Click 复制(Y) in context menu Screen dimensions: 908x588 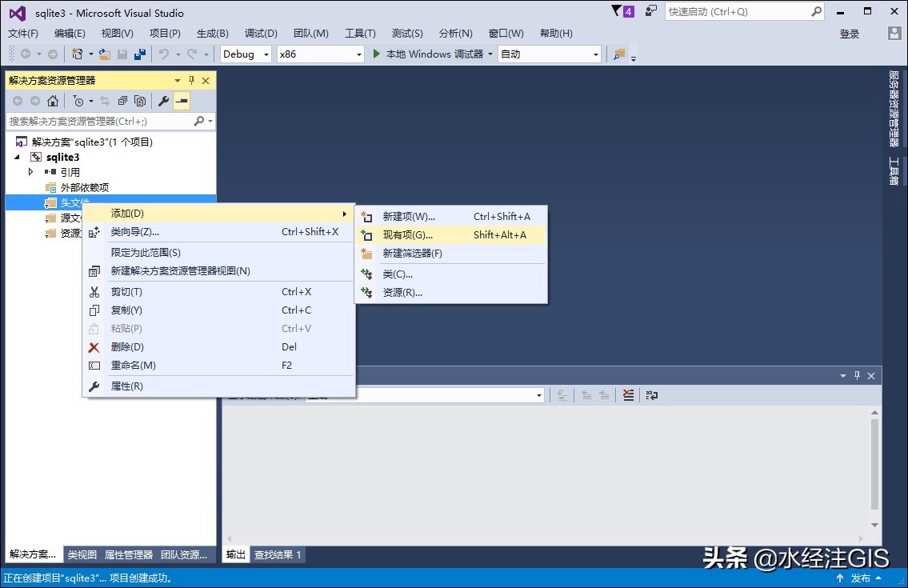point(219,310)
